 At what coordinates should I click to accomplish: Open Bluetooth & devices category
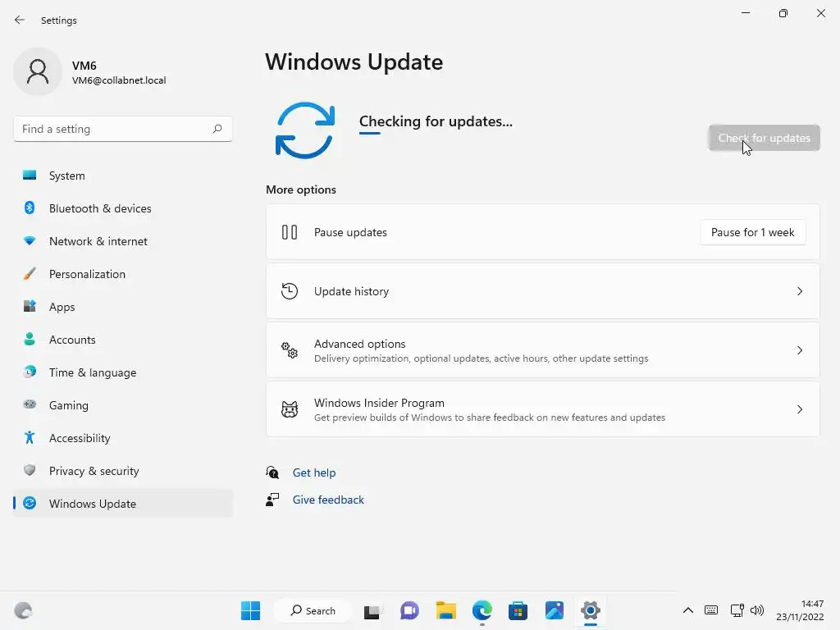click(x=123, y=208)
